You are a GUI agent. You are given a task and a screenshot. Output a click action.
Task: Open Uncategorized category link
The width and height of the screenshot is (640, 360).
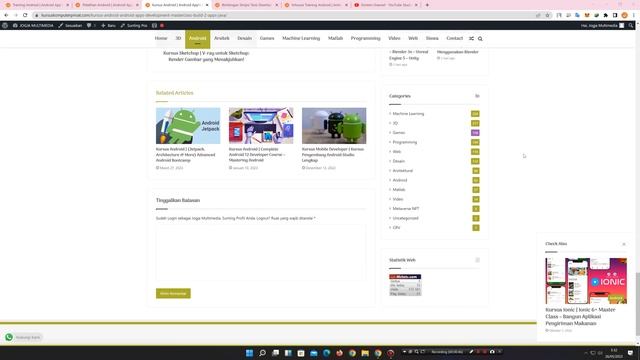[405, 218]
